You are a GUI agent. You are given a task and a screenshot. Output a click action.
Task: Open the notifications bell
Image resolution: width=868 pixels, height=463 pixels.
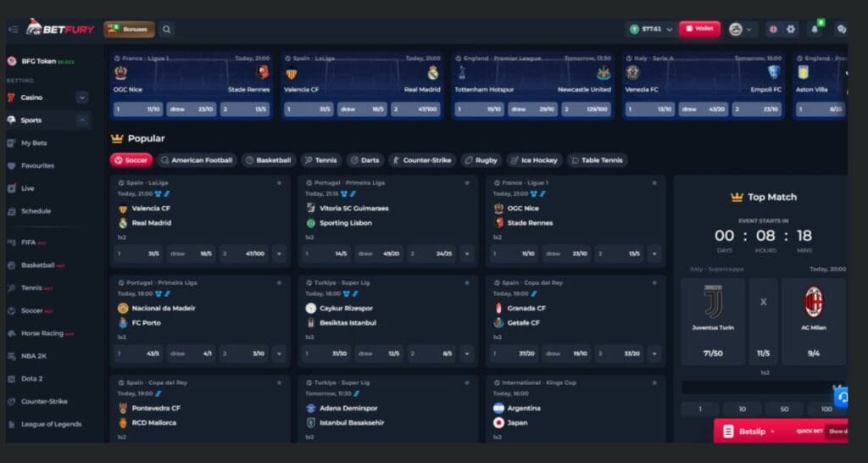pos(815,30)
